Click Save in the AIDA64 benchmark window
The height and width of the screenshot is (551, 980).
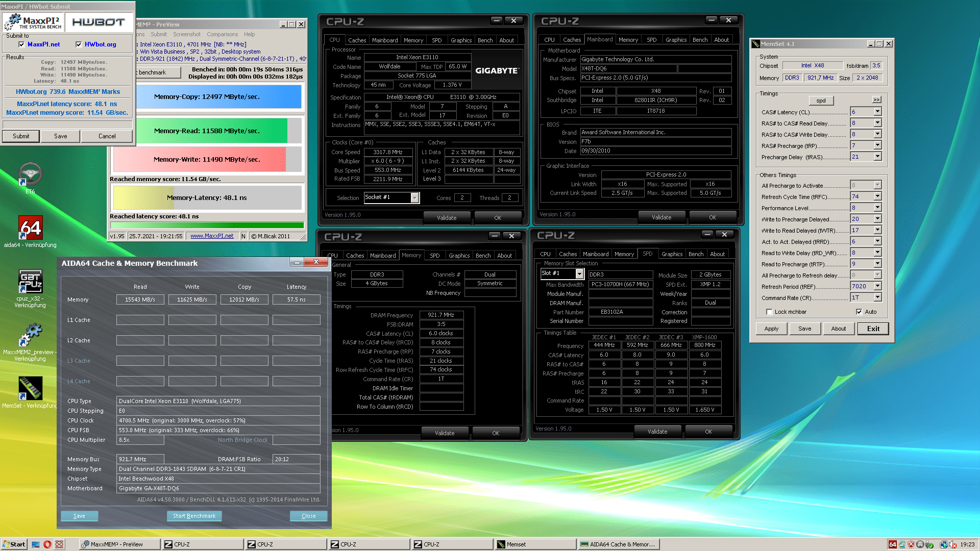79,516
